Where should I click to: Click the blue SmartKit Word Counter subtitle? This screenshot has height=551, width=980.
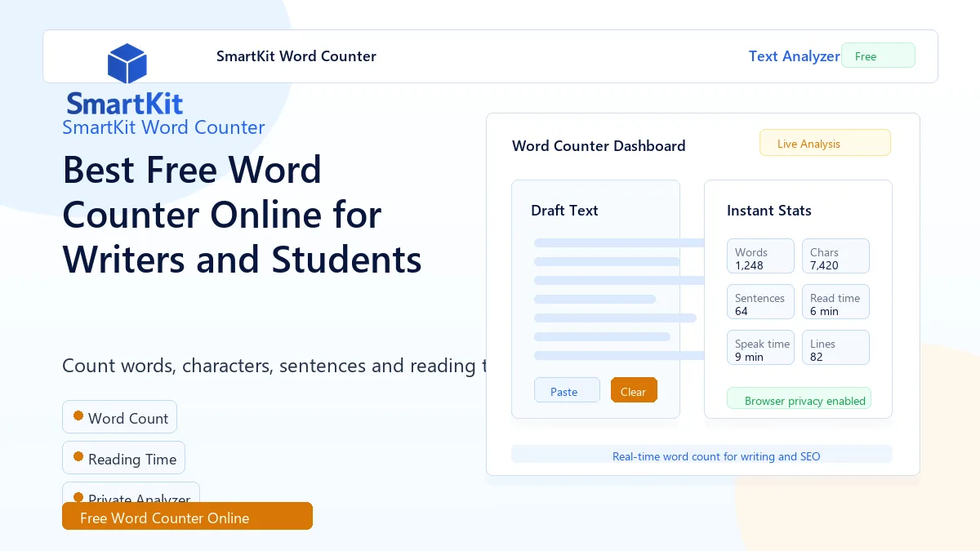click(163, 127)
